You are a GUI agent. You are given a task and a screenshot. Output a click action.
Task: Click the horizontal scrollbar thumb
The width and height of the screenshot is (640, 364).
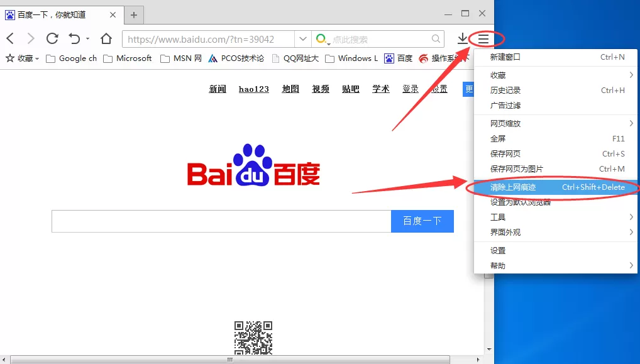tap(230, 360)
